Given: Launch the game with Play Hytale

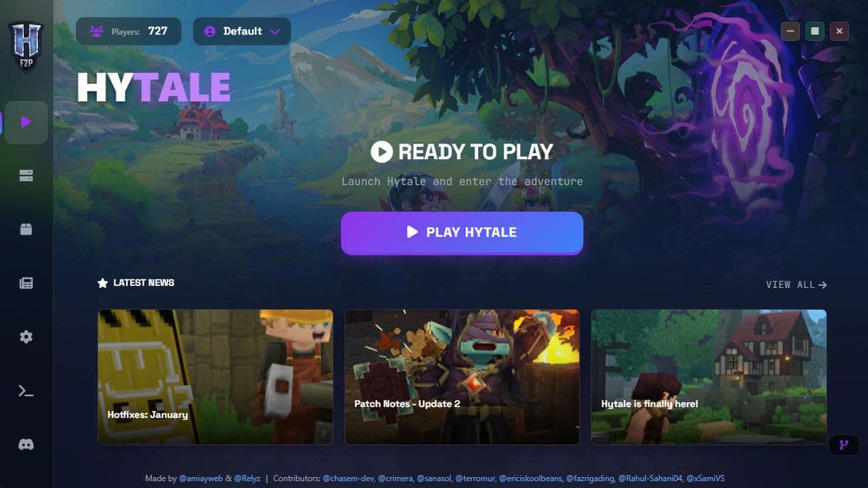Looking at the screenshot, I should (x=462, y=232).
